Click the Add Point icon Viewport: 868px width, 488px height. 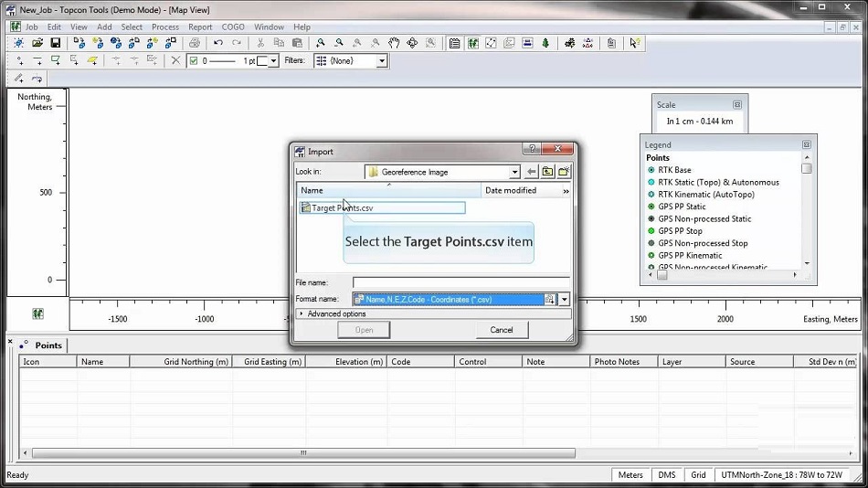point(20,60)
